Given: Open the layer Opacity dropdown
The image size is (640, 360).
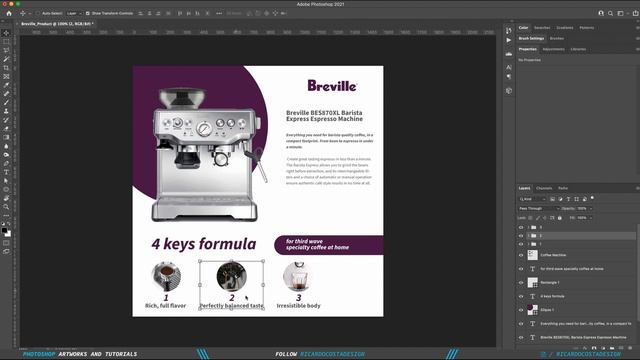Looking at the screenshot, I should [x=591, y=209].
